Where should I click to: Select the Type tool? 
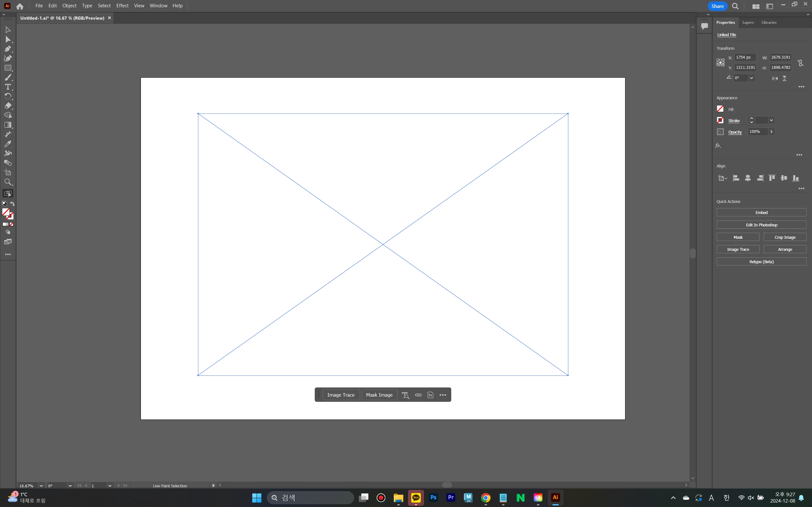click(8, 87)
